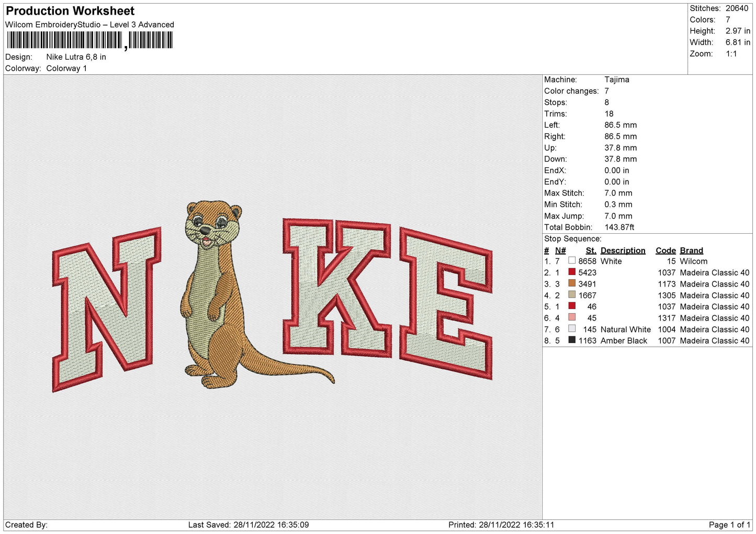Click the Max Stitch value '7.0 mm'
756x534 pixels.
point(618,193)
